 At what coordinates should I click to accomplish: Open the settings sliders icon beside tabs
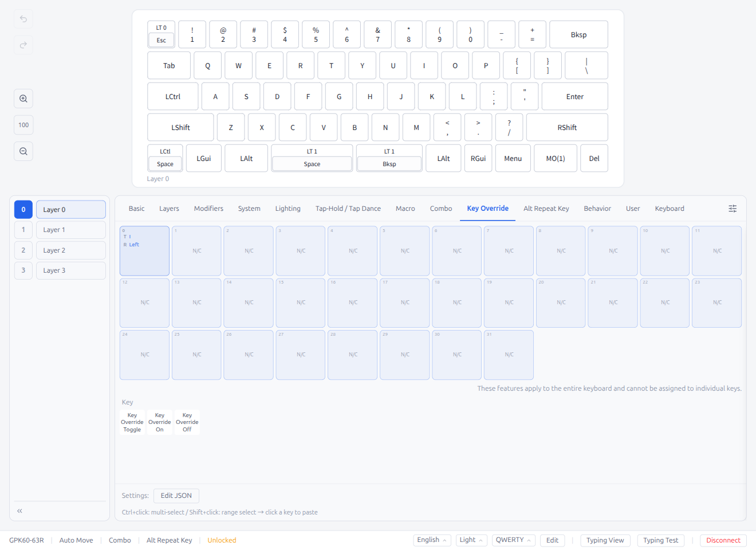pos(733,209)
